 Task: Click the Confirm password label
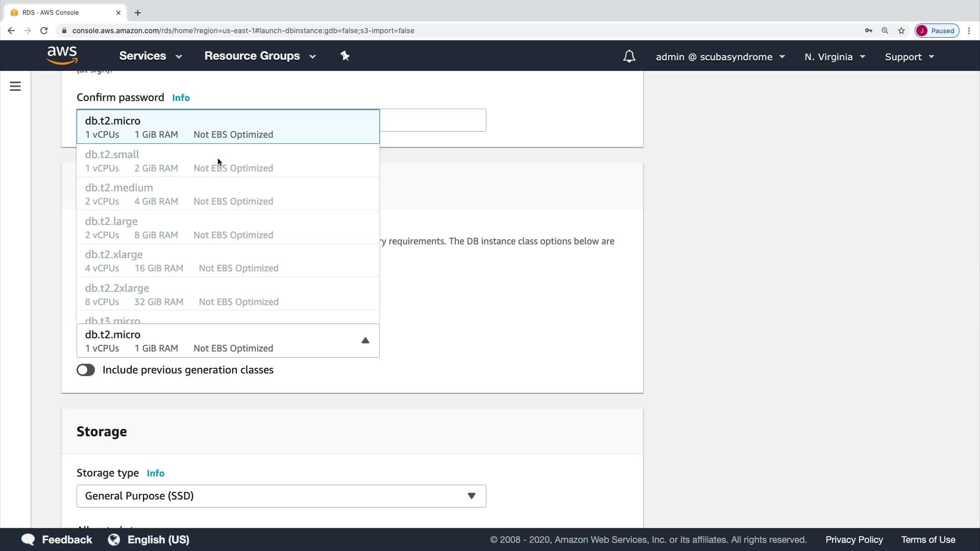pos(120,98)
